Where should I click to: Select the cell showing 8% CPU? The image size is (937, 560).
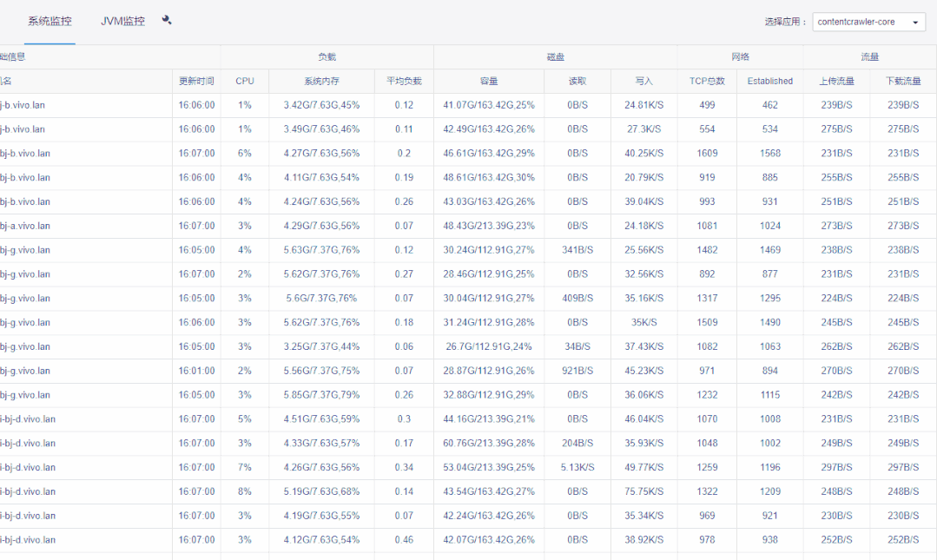coord(245,491)
